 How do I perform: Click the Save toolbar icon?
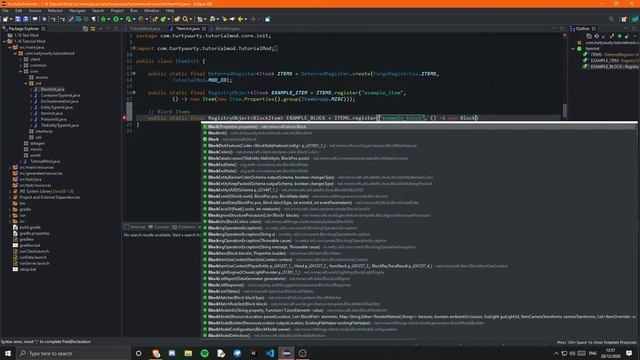18,19
